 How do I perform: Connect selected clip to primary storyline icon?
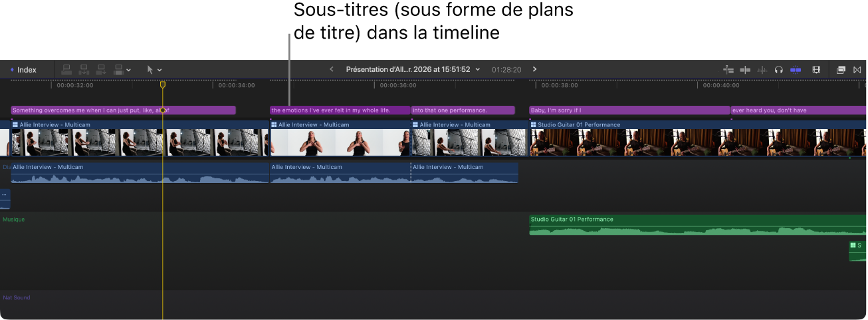click(66, 69)
